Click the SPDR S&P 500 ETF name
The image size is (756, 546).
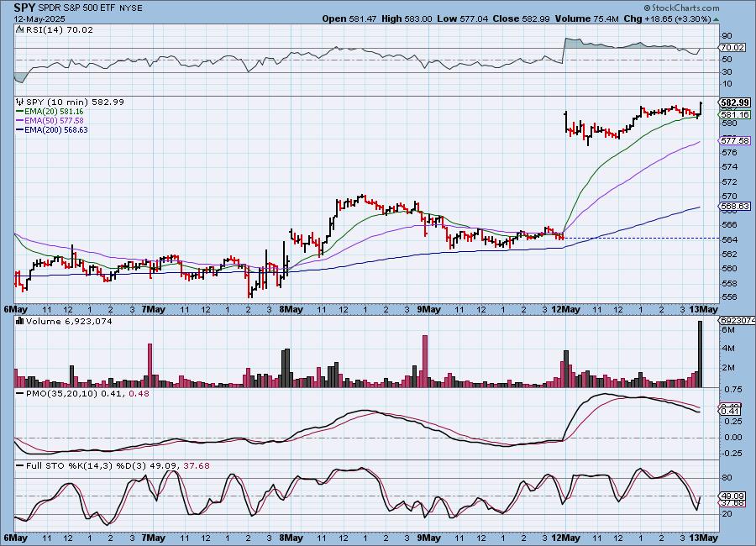tap(76, 8)
